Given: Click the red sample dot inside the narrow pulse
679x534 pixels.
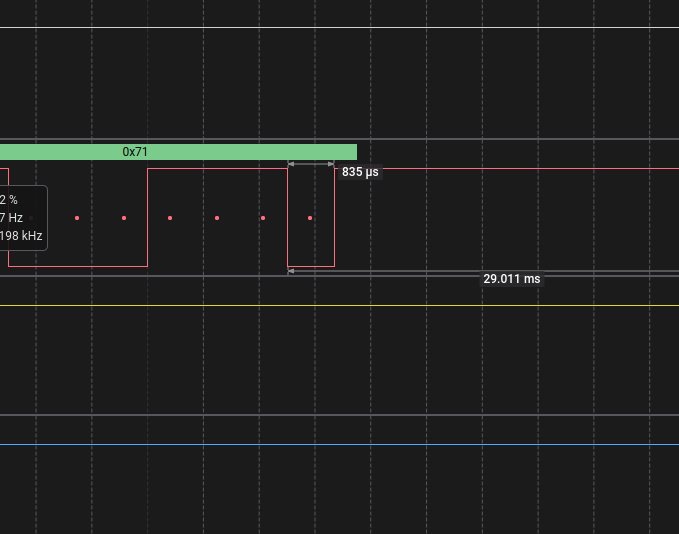Looking at the screenshot, I should pyautogui.click(x=310, y=218).
